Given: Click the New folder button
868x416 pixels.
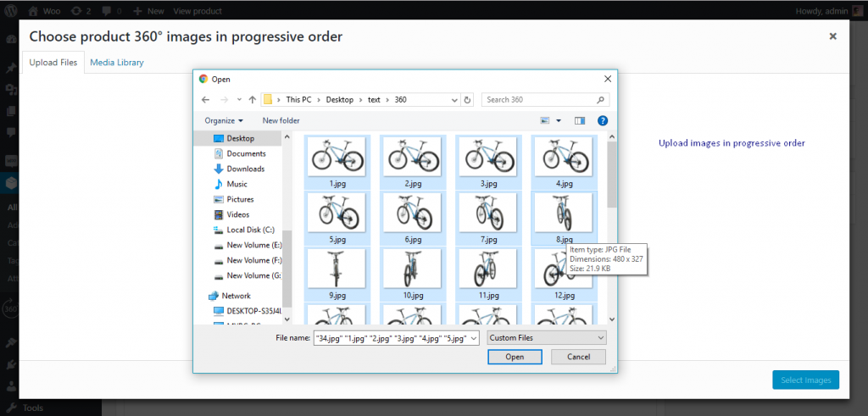Looking at the screenshot, I should [281, 121].
